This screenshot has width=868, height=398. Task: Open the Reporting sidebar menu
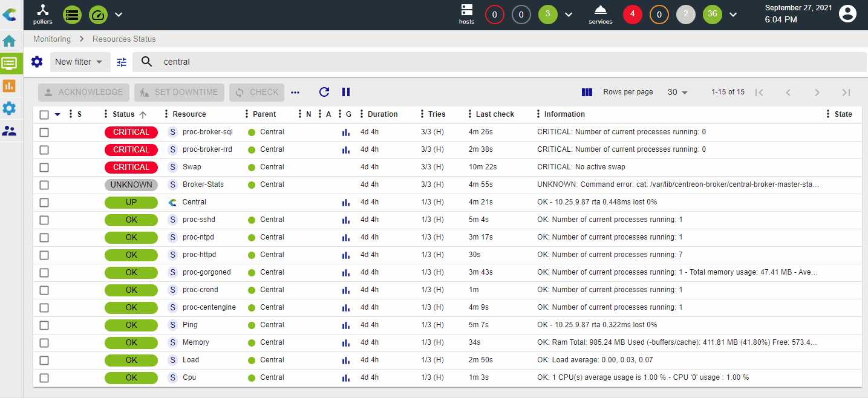tap(9, 86)
